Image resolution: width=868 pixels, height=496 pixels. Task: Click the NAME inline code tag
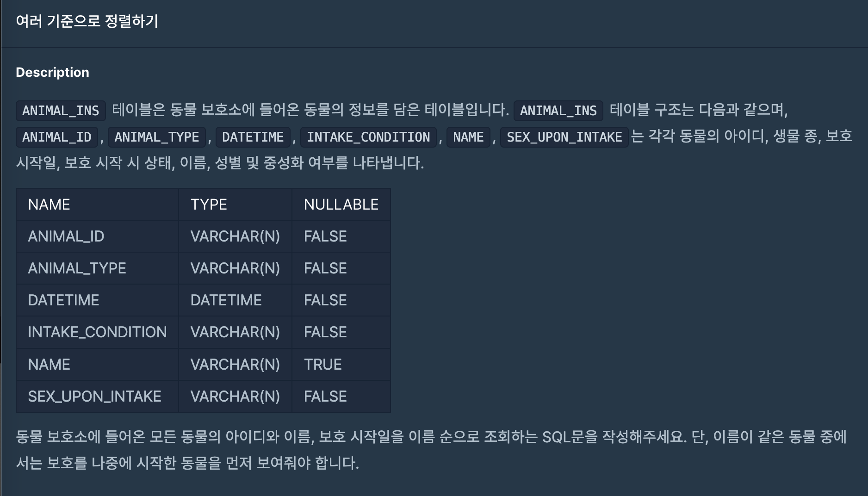pyautogui.click(x=468, y=137)
